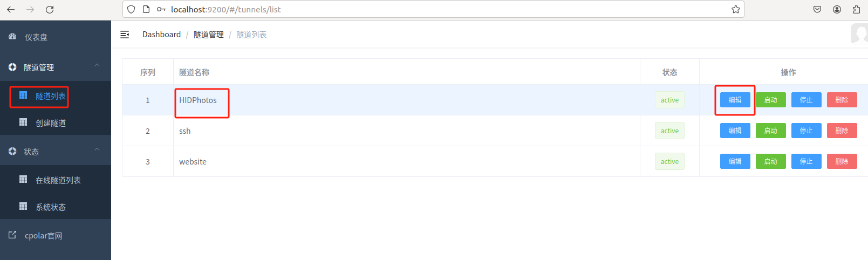
Task: Click 停止 for the website tunnel
Action: pyautogui.click(x=806, y=161)
